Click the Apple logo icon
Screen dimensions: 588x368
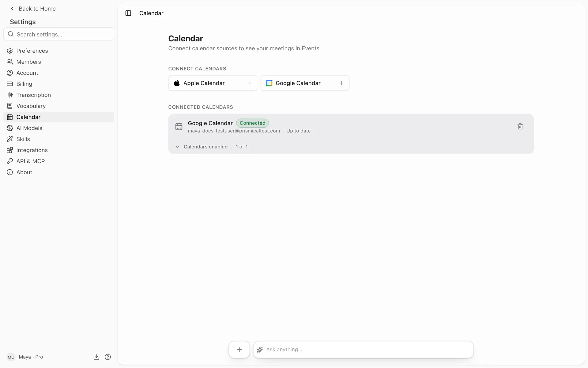point(177,83)
